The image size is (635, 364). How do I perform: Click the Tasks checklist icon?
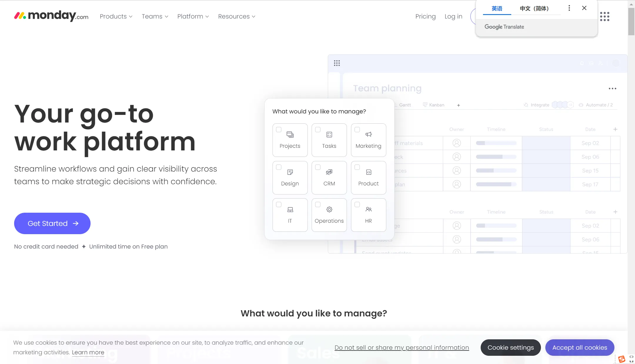pos(329,135)
